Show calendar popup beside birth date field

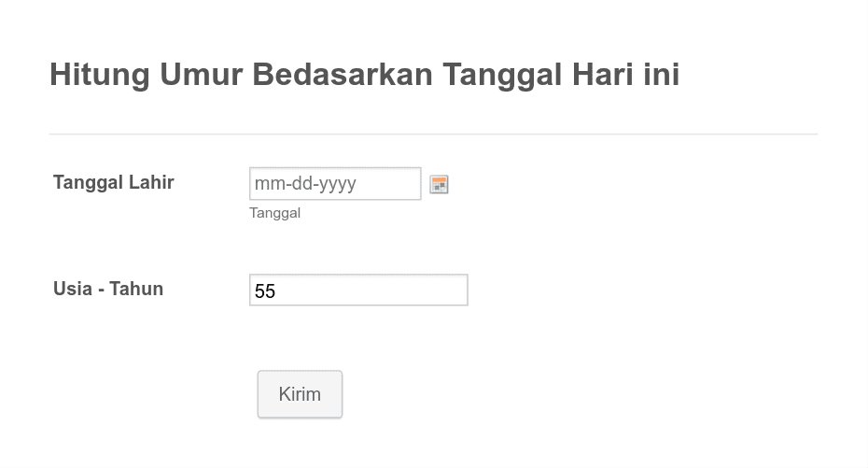[439, 184]
